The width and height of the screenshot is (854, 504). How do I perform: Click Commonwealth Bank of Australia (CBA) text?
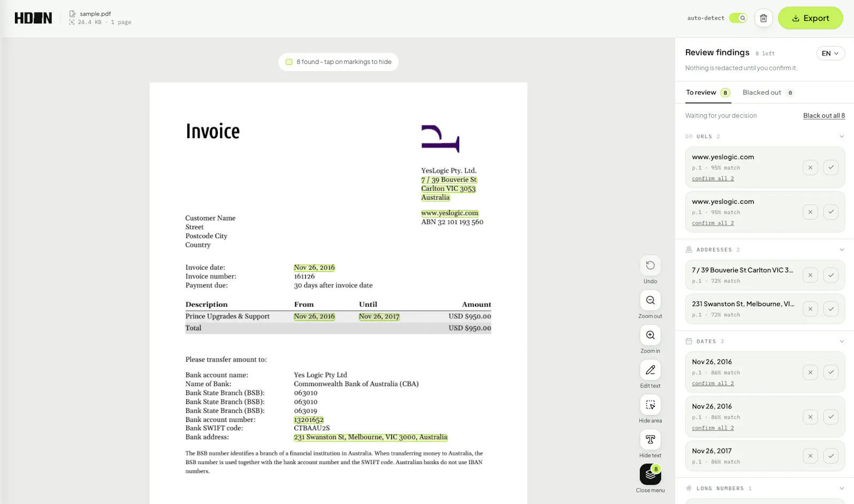pos(356,384)
